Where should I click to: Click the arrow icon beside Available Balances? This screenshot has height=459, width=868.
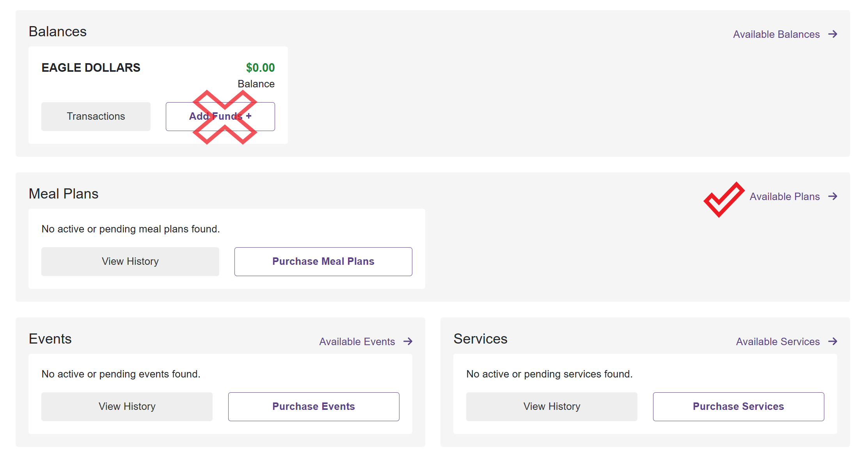point(833,34)
